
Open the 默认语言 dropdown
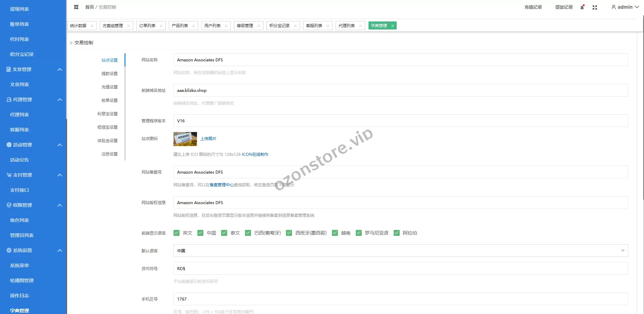point(400,251)
